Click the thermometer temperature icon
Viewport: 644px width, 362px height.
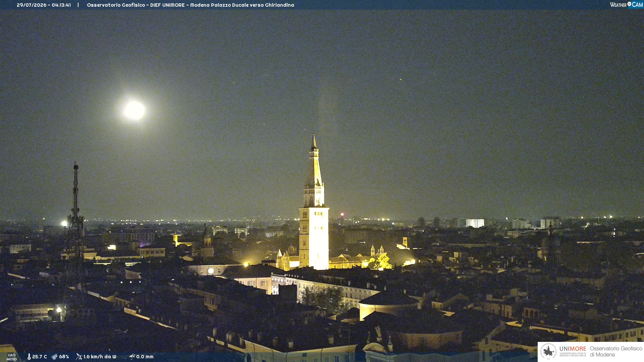click(x=29, y=357)
